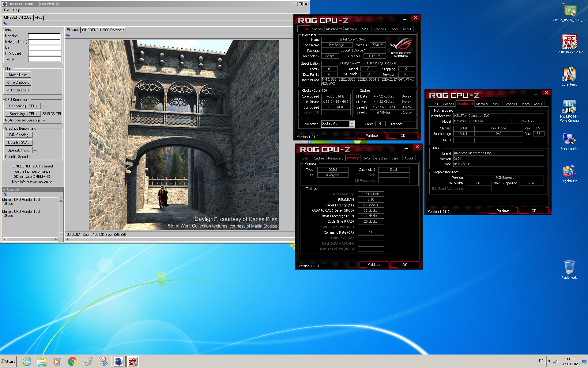Minimize the Mainboard CPU-Z window
The width and height of the screenshot is (588, 368).
[x=535, y=93]
